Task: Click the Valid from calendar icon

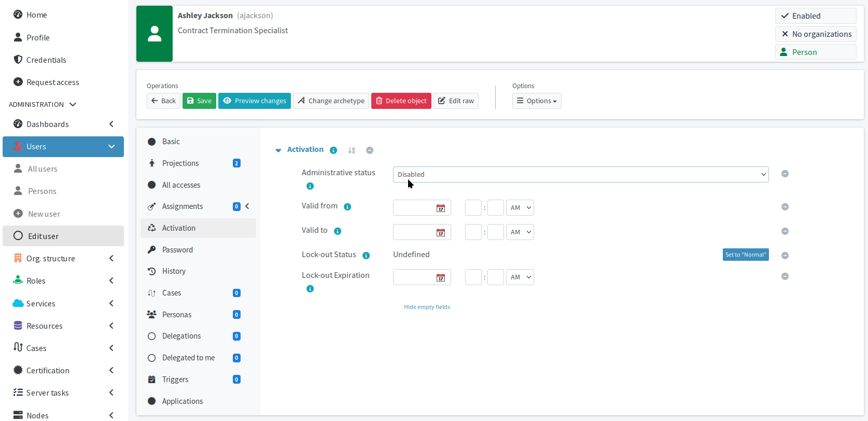Action: [440, 208]
